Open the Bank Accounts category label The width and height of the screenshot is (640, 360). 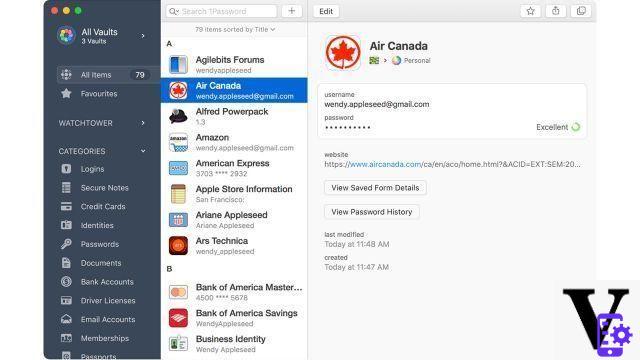coord(107,282)
